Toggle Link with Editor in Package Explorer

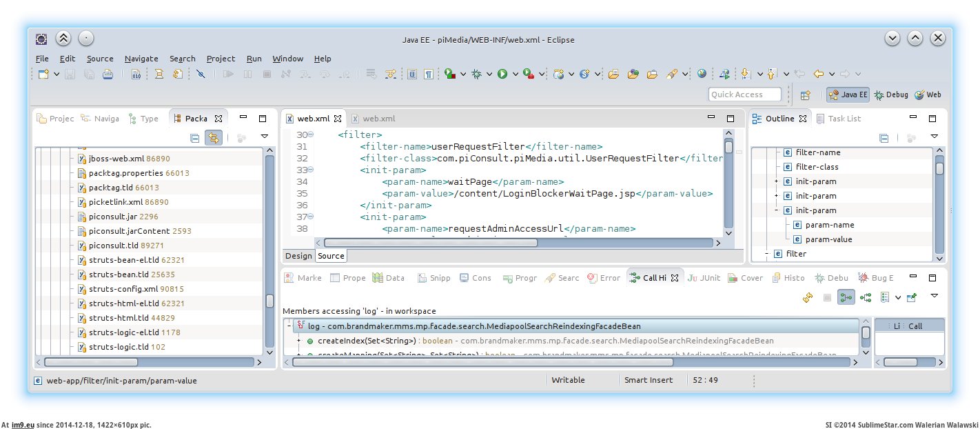click(214, 138)
